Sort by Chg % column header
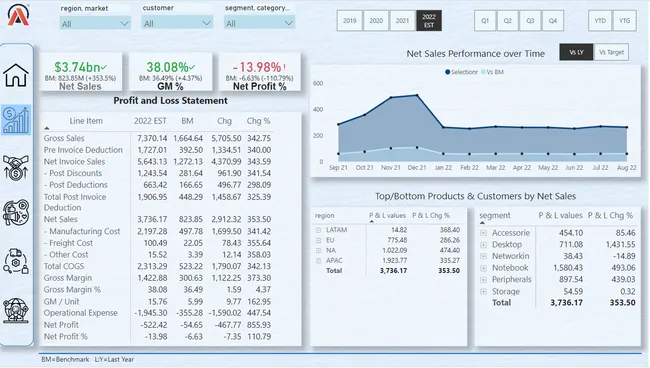 coord(258,121)
